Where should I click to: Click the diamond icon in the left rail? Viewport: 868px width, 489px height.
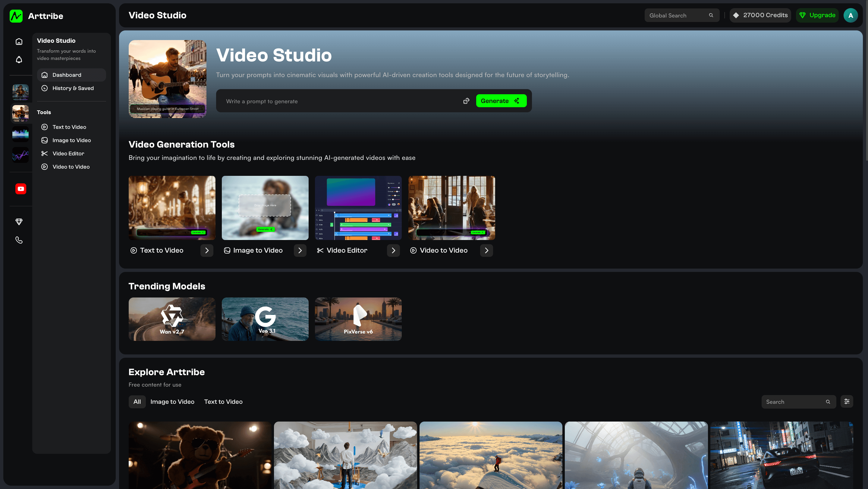pyautogui.click(x=19, y=222)
